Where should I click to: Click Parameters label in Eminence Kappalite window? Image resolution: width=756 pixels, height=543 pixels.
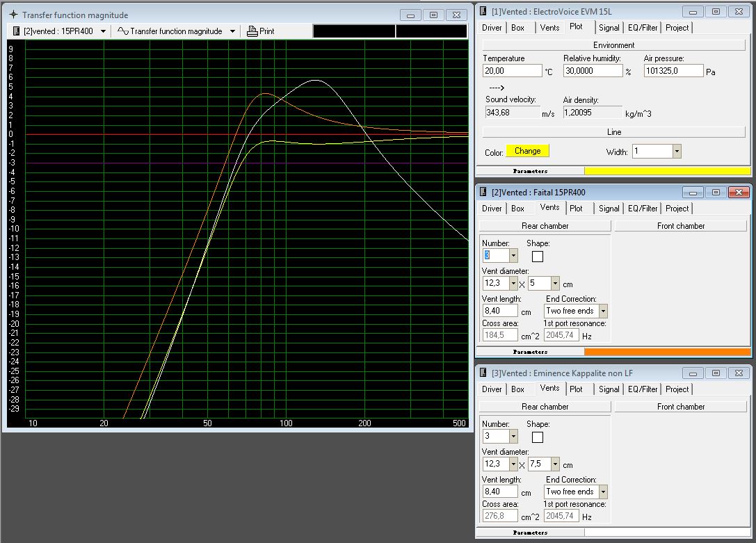(x=530, y=533)
